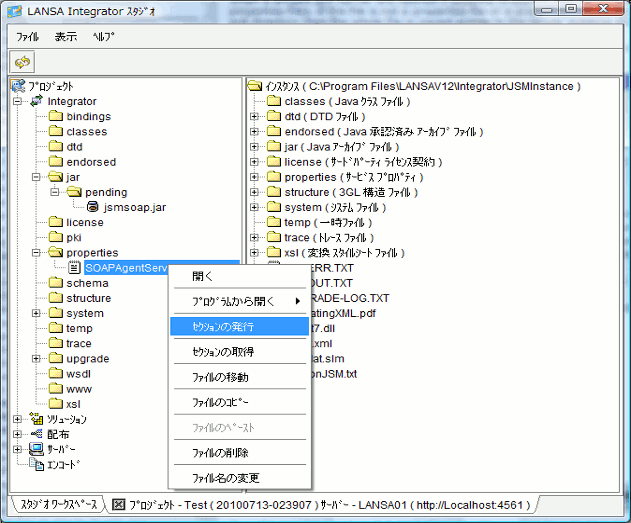Viewport: 631px width, 523px height.
Task: Click the refresh toolbar icon
Action: click(x=23, y=62)
